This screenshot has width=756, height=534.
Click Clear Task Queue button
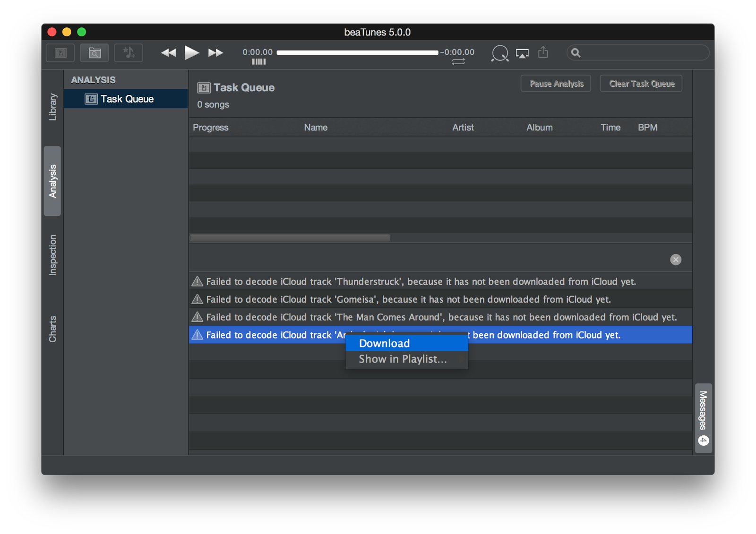point(641,84)
